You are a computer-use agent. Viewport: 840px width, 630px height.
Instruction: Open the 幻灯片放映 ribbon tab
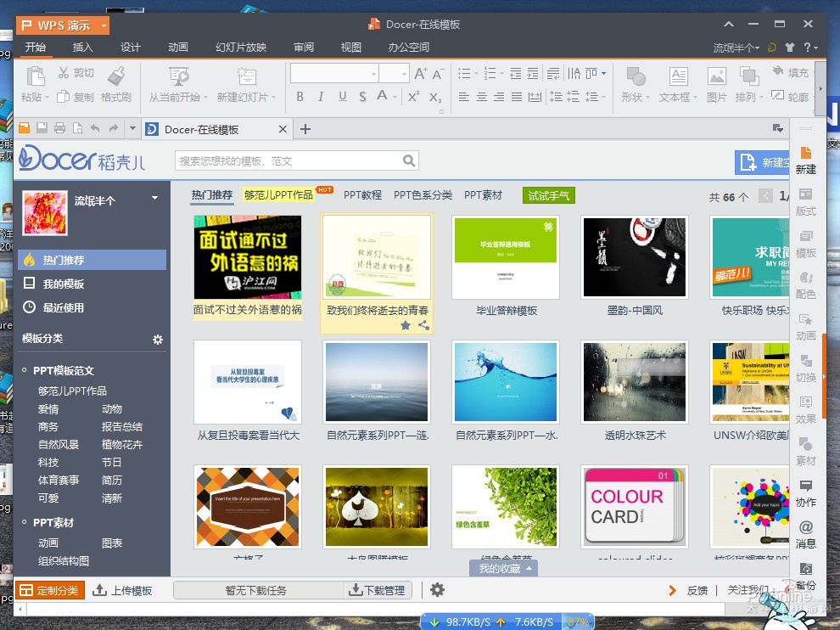click(241, 48)
